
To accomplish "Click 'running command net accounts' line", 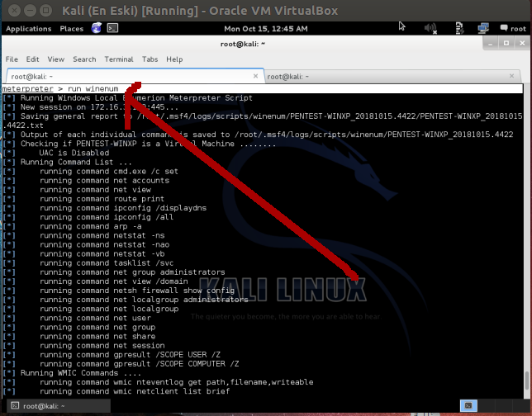I will pos(104,181).
